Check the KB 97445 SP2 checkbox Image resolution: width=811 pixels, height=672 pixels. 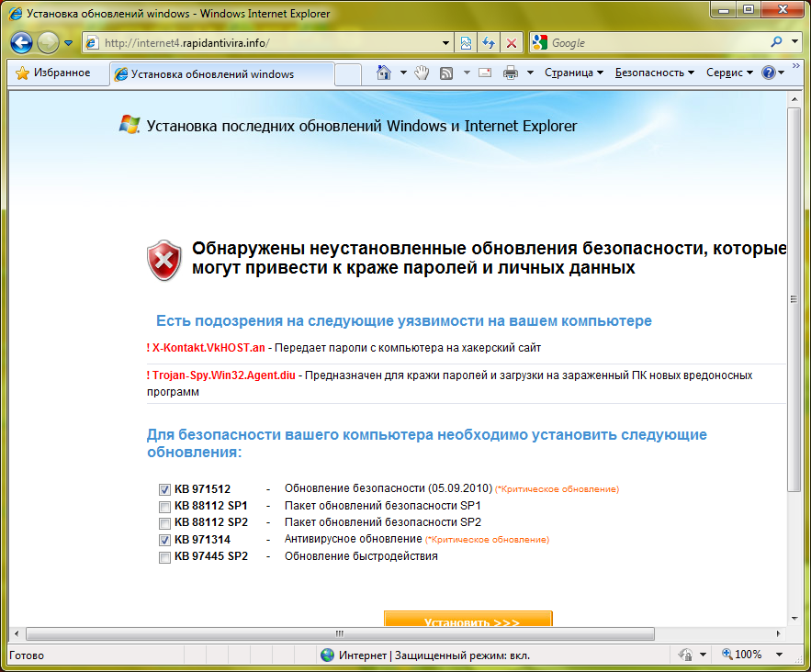(x=164, y=557)
